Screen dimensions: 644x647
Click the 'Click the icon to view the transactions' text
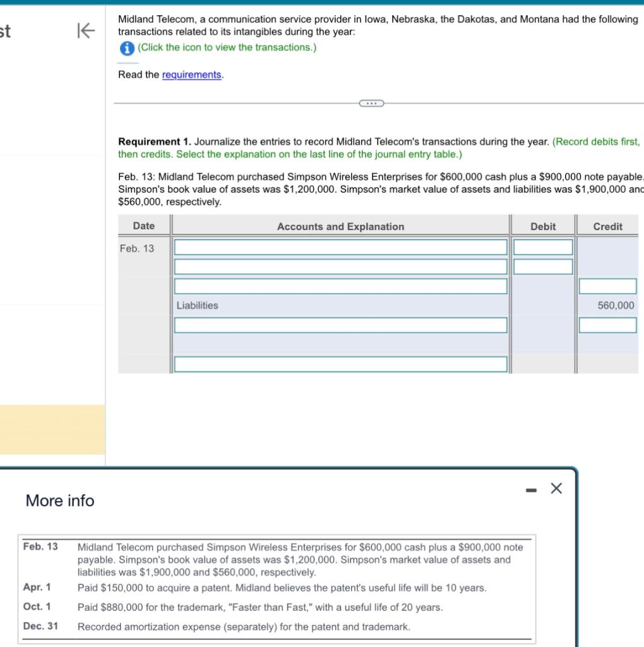227,47
